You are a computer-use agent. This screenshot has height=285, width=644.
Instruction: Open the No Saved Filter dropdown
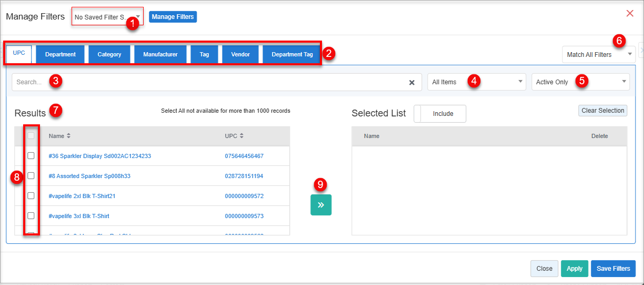pos(107,17)
